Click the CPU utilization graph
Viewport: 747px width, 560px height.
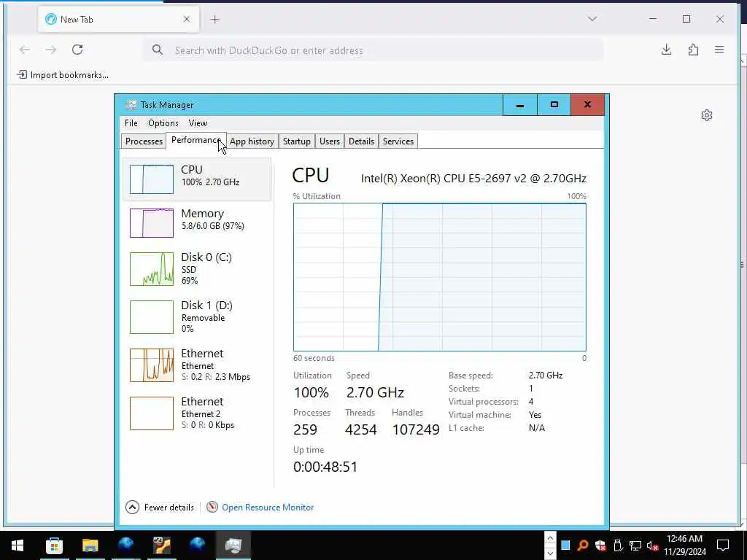click(x=439, y=277)
